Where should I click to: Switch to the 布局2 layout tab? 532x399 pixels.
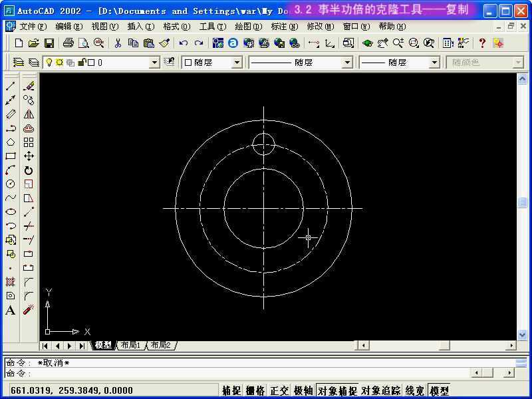[x=160, y=345]
